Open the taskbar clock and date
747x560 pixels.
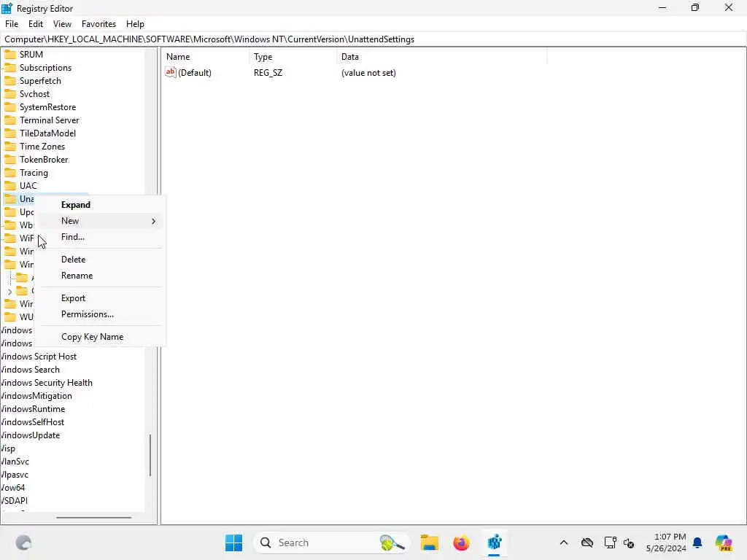coord(665,542)
